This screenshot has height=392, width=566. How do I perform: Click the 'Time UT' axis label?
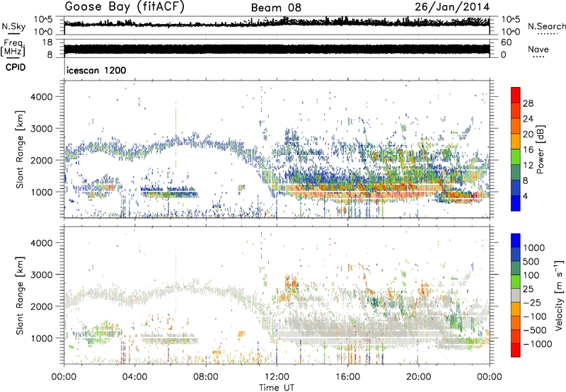tap(277, 387)
